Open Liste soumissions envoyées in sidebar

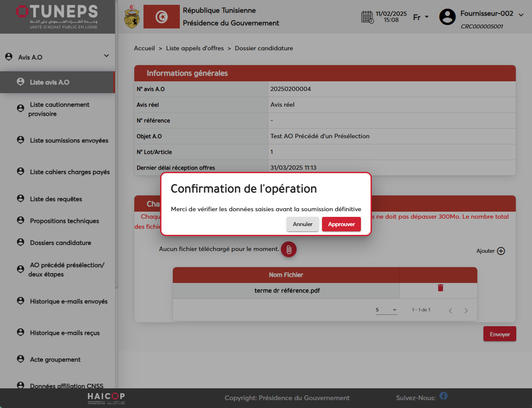[69, 140]
